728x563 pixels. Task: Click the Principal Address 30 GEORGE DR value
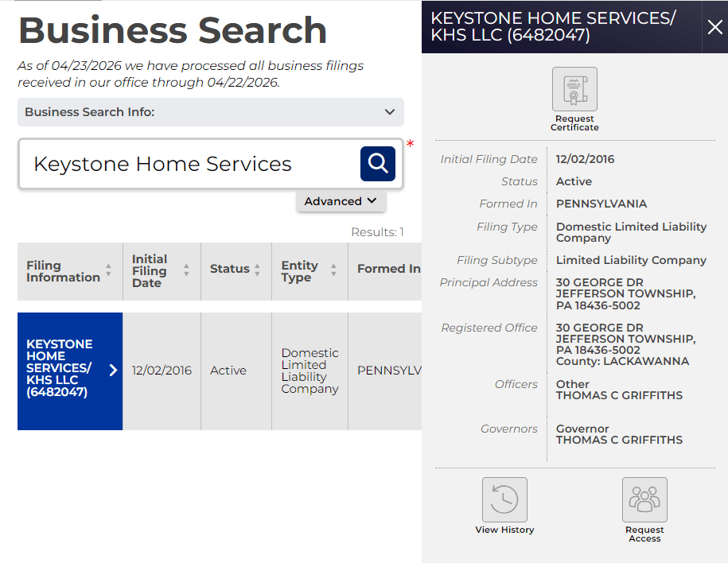click(x=625, y=293)
